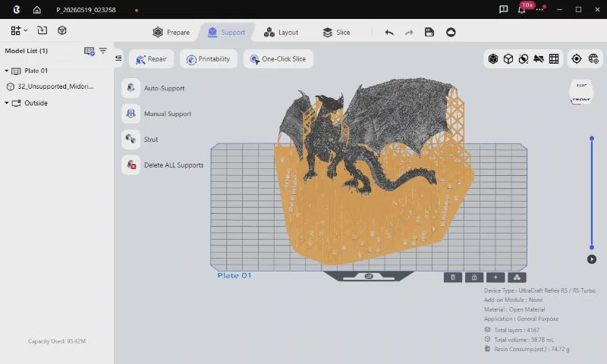
Task: Click the 3D cube icon in top toolbar
Action: pos(62,30)
